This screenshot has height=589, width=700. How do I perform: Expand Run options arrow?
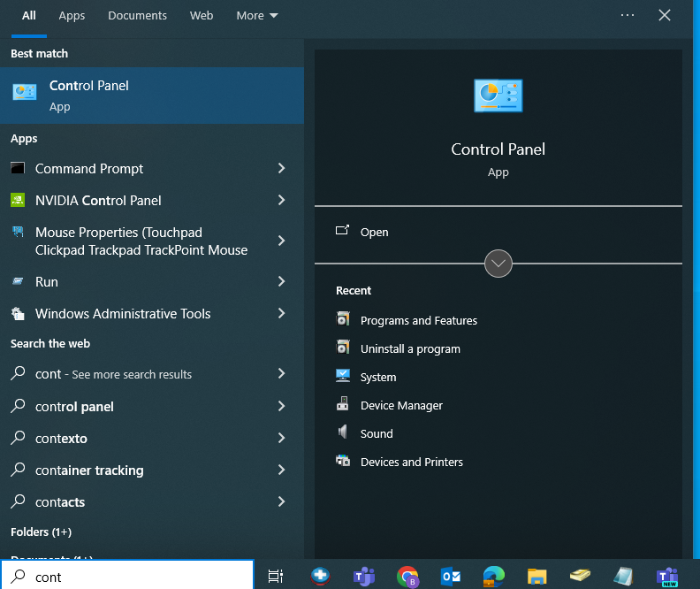(x=281, y=281)
